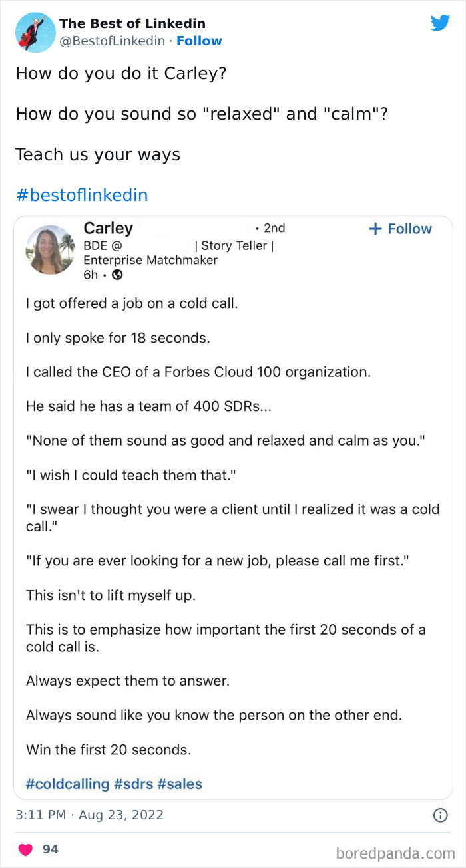Click Follow next to @BestofLinkedin

[x=199, y=41]
